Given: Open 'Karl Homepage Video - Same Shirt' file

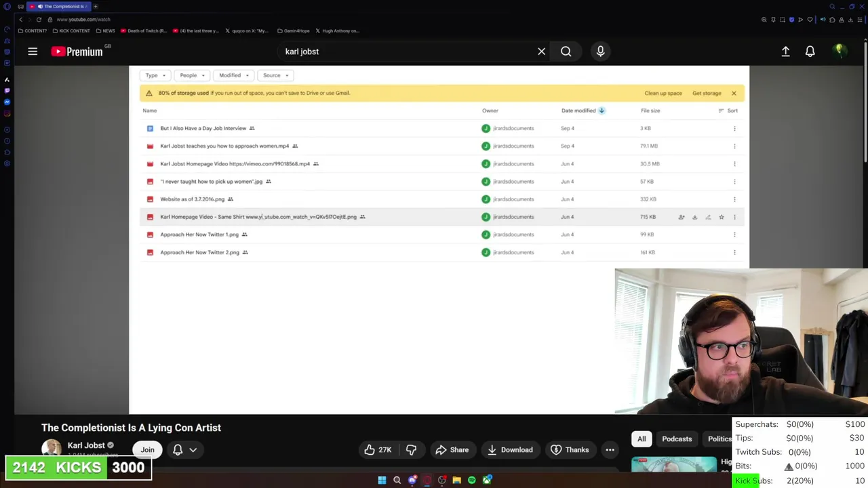Looking at the screenshot, I should [258, 217].
